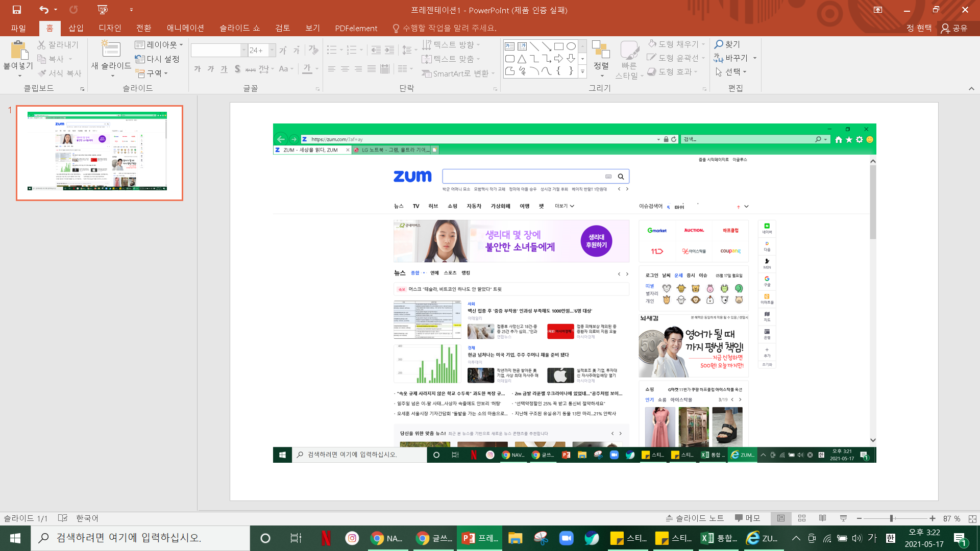Toggle 슬라이드 노트 notes pane

click(695, 518)
